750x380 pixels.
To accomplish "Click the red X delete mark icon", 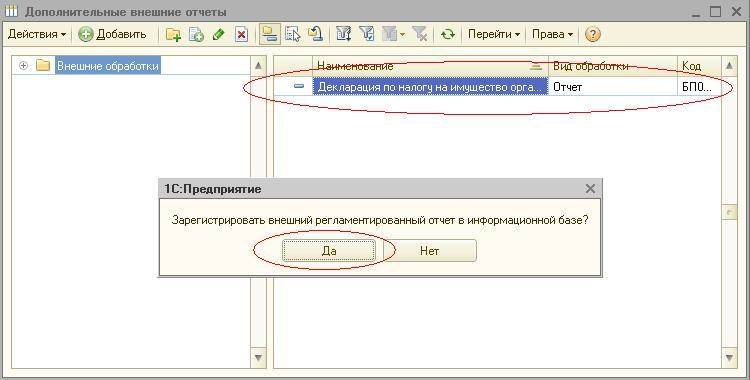I will point(242,34).
